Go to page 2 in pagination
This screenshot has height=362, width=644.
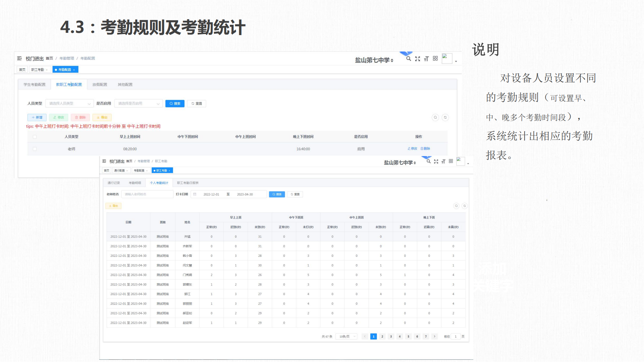tap(382, 336)
